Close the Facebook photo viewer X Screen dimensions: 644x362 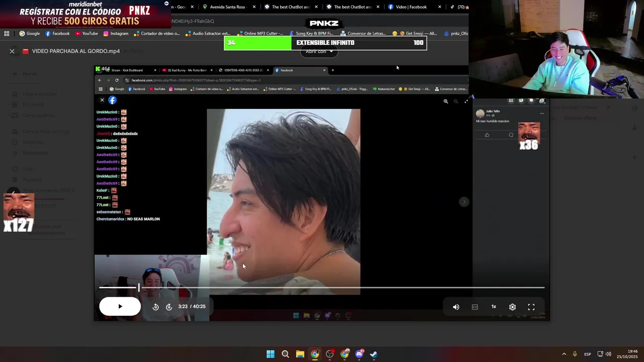pyautogui.click(x=102, y=100)
